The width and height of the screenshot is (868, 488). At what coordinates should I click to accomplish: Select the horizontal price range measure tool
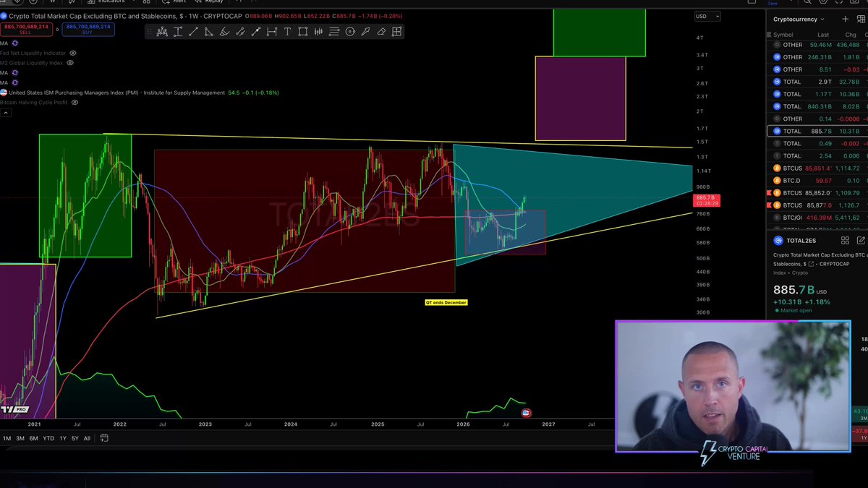[271, 31]
